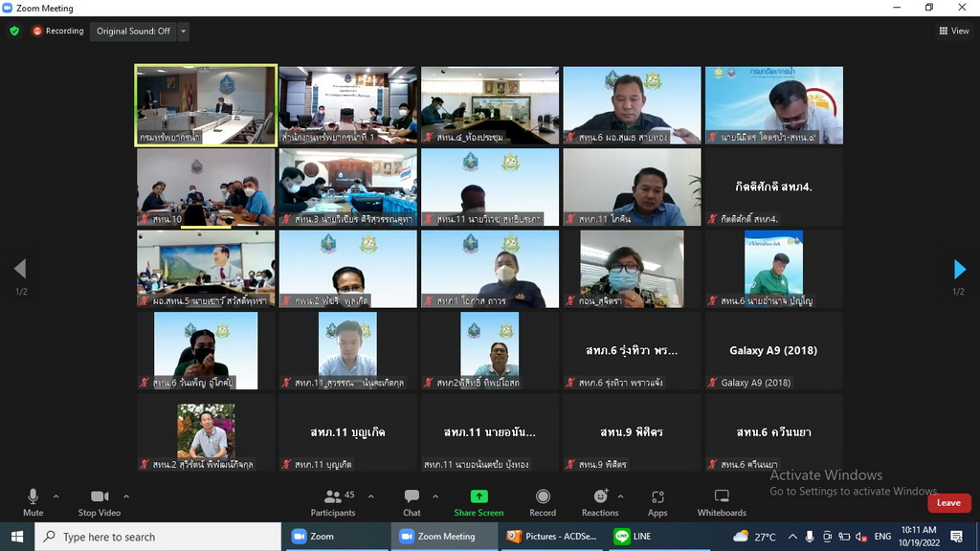The width and height of the screenshot is (980, 551).
Task: Open the View layout menu
Action: [954, 31]
